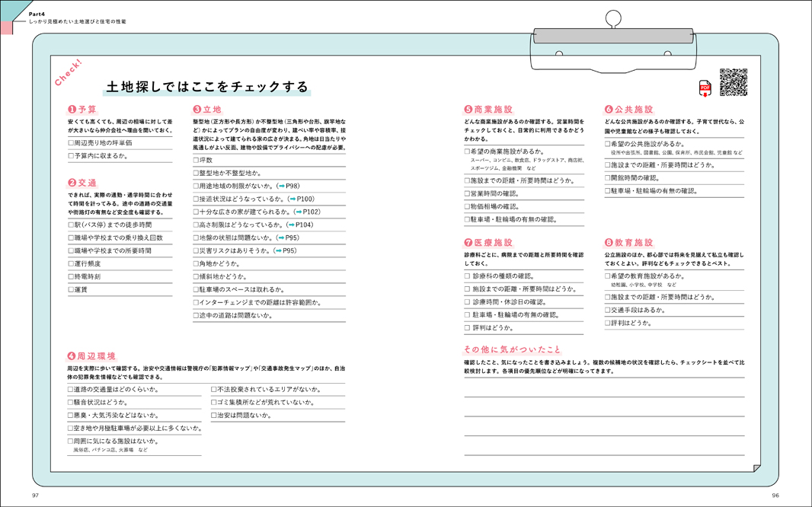Click the Part4 chapter label
Image resolution: width=812 pixels, height=507 pixels.
tap(37, 14)
